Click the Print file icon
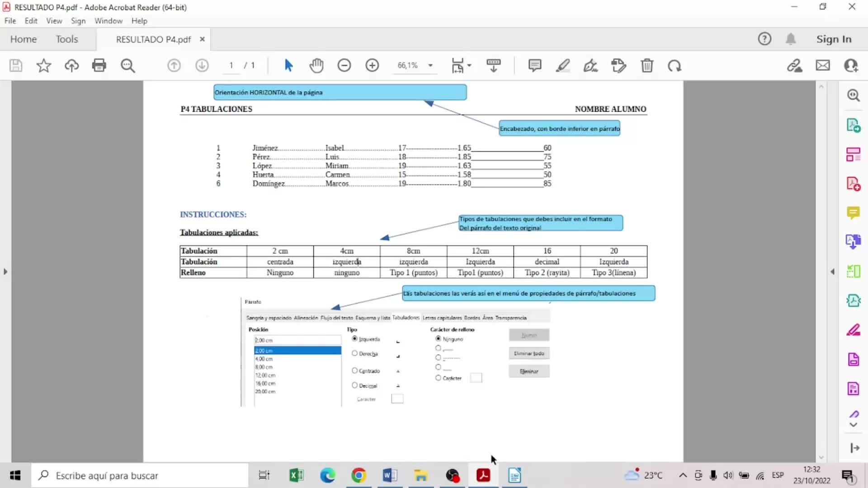868x488 pixels. pyautogui.click(x=99, y=66)
